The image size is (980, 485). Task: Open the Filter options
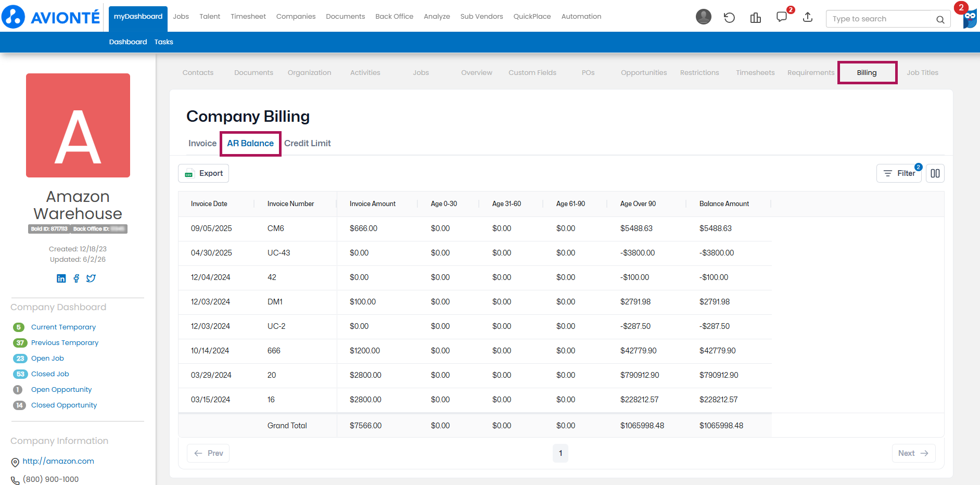(899, 173)
